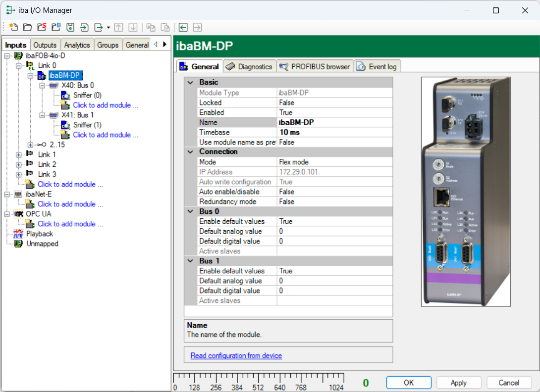Click the OK button
Image resolution: width=540 pixels, height=392 pixels.
[x=408, y=383]
